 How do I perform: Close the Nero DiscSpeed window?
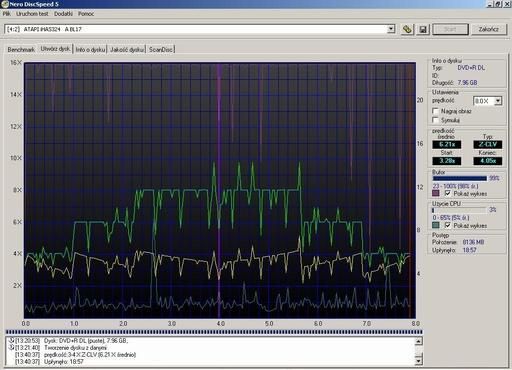pos(506,4)
